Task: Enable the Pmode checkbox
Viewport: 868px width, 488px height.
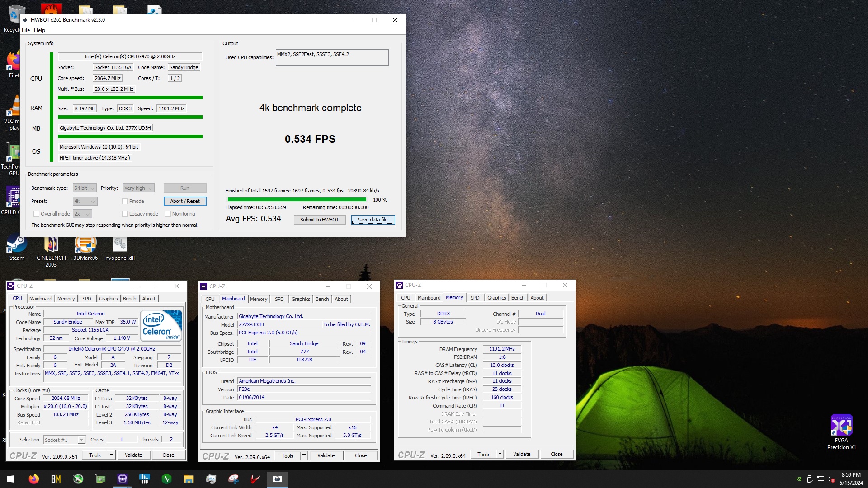Action: (125, 202)
